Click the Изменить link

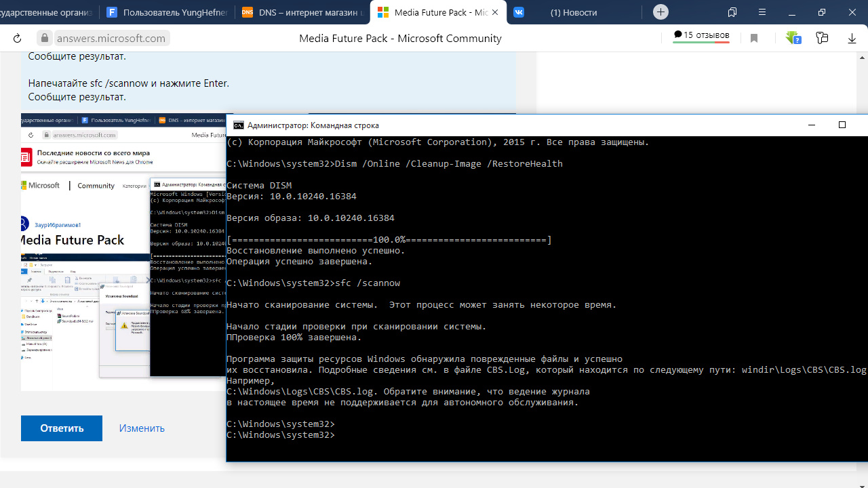coord(142,428)
